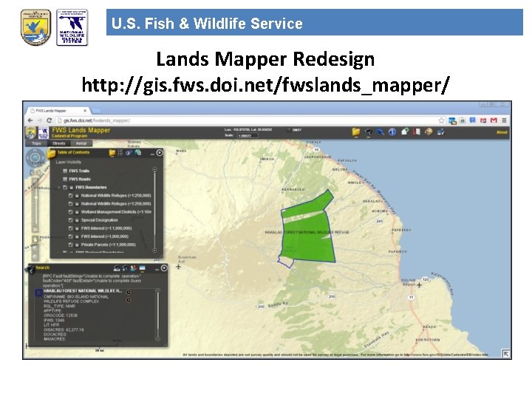Click the map pan navigation wheel
Image resolution: width=532 pixels, height=399 pixels.
pos(35,157)
